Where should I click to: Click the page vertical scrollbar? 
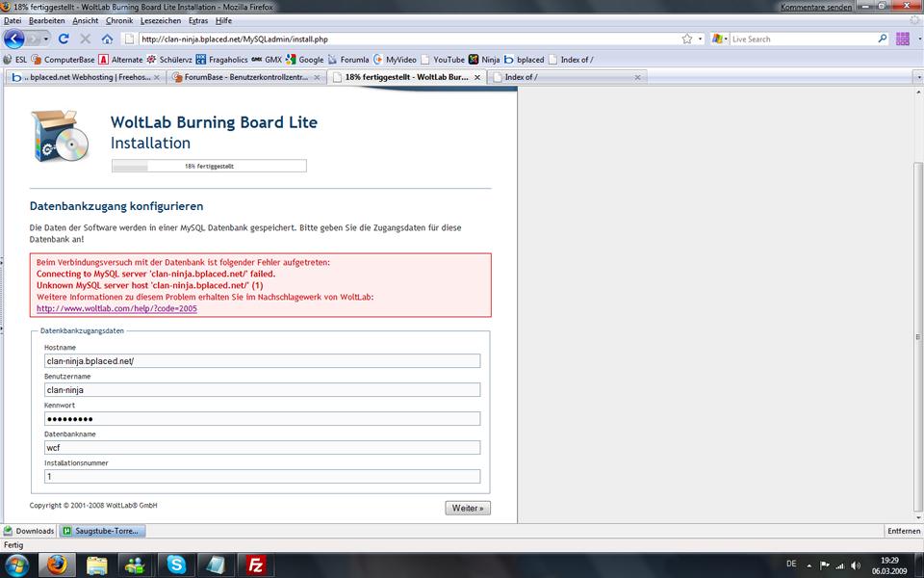[x=918, y=336]
